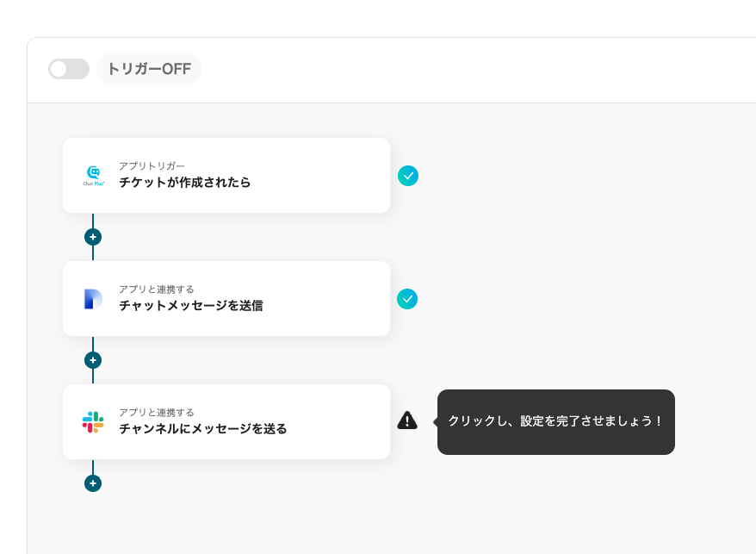This screenshot has height=554, width=756.
Task: Click the アプリトリガー label on first card
Action: [152, 165]
